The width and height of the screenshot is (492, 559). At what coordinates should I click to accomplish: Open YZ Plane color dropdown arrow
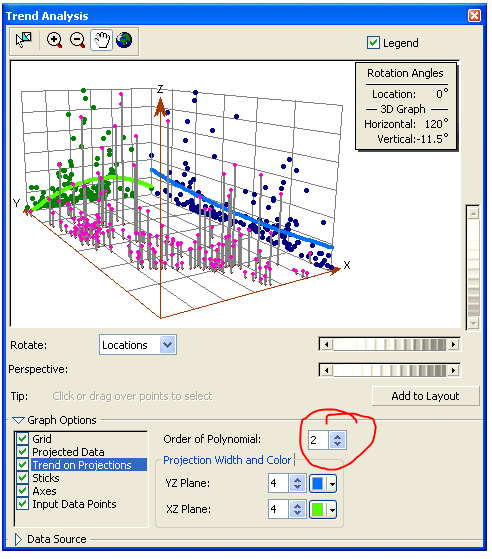coord(332,484)
